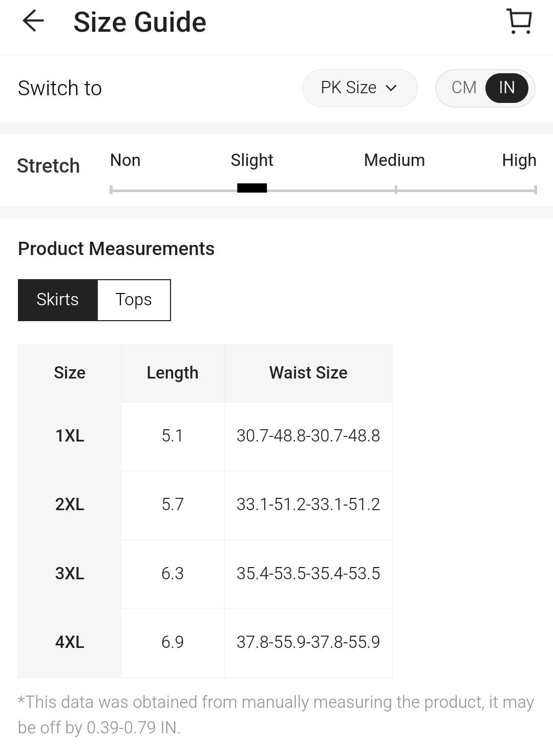Click the High stretch label
Viewport: 553px width, 756px height.
[519, 160]
